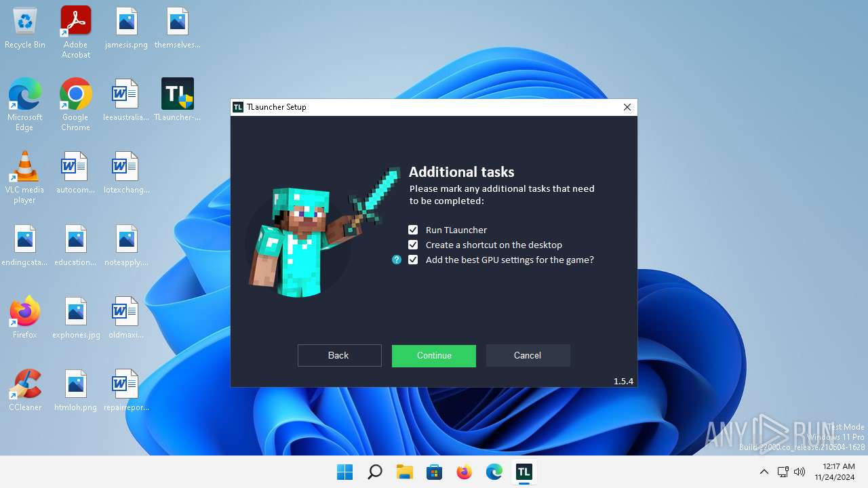Select the education image file icon
This screenshot has width=868, height=488.
tap(76, 245)
